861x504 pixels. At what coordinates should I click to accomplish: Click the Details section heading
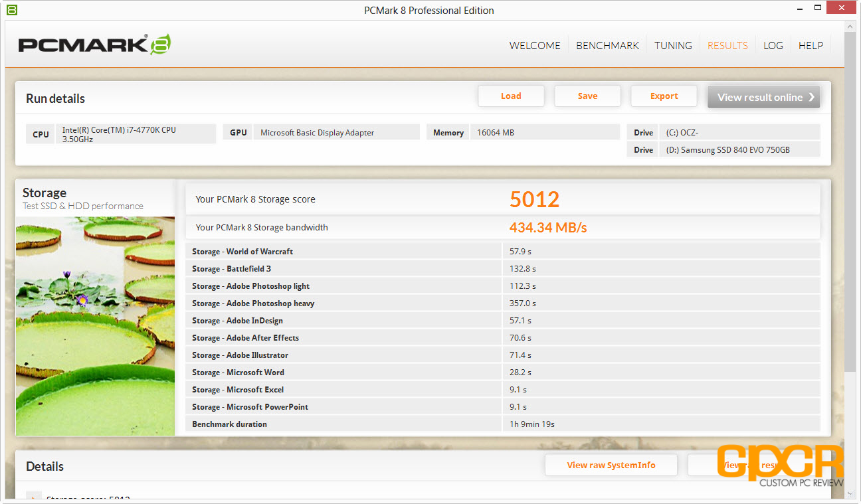pyautogui.click(x=45, y=466)
